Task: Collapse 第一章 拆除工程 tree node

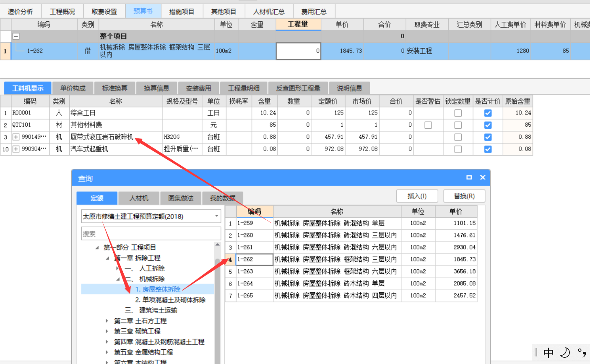Action: tap(108, 258)
